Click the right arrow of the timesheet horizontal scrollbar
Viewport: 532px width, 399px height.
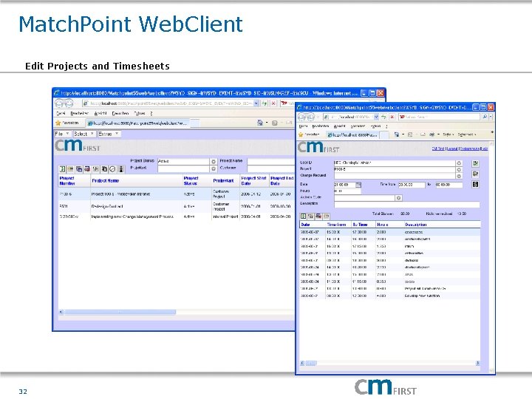point(477,363)
